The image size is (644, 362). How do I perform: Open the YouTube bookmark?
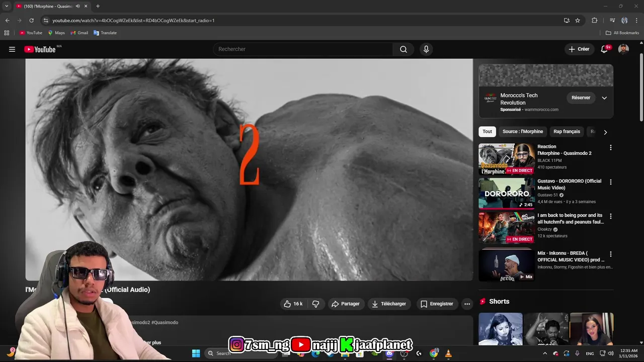point(31,33)
